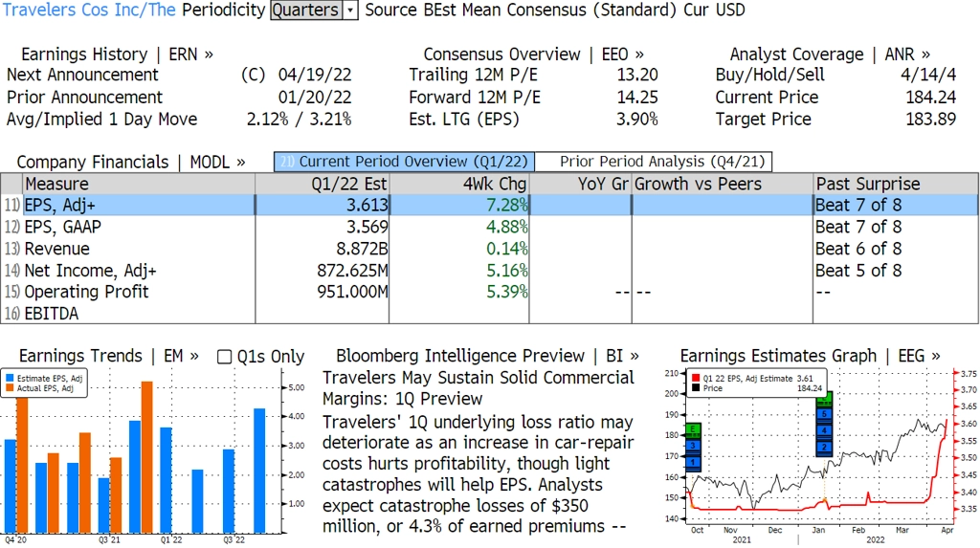Open Company Financials MODL link
980x548 pixels.
click(130, 163)
